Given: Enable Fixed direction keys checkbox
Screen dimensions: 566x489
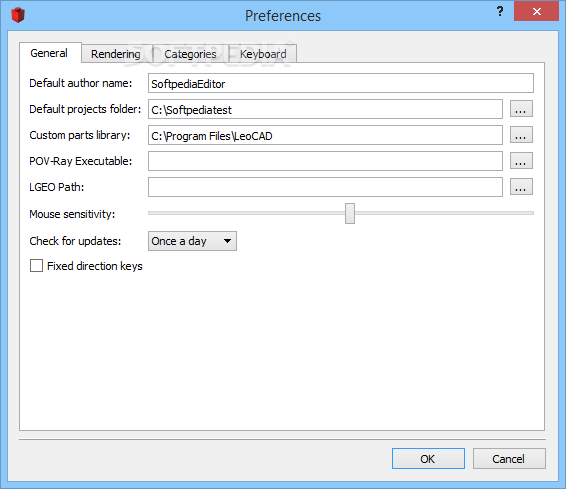Looking at the screenshot, I should pos(36,266).
